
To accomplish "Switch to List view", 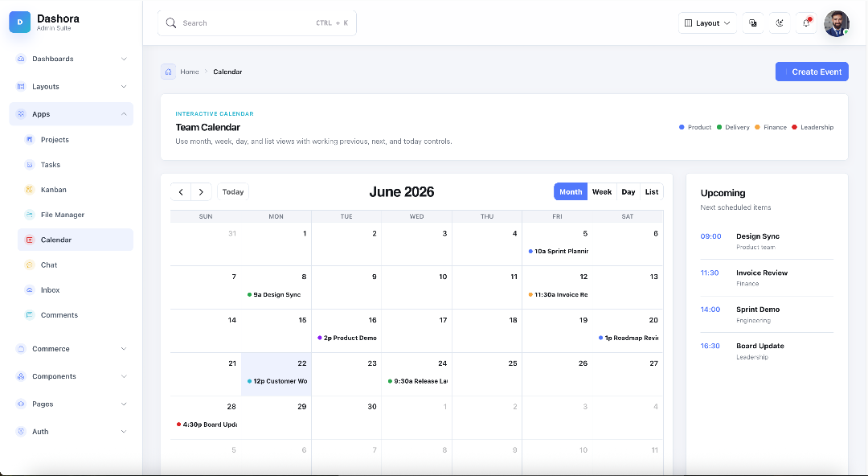I will (x=652, y=191).
